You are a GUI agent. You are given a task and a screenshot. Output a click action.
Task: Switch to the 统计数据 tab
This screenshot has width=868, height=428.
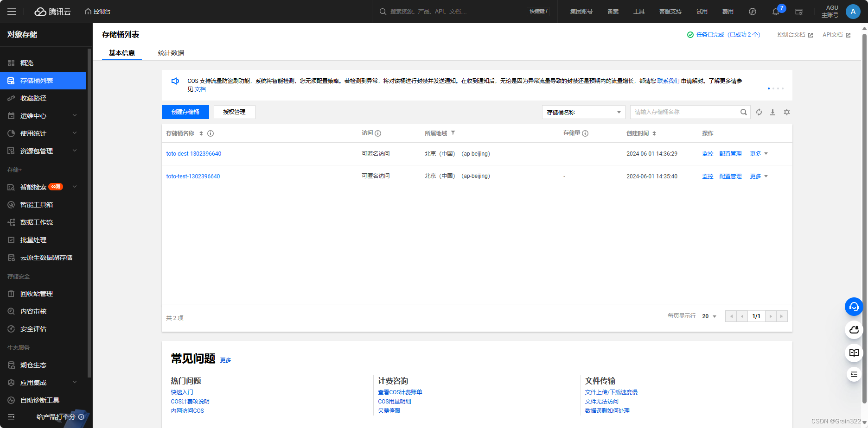(171, 53)
